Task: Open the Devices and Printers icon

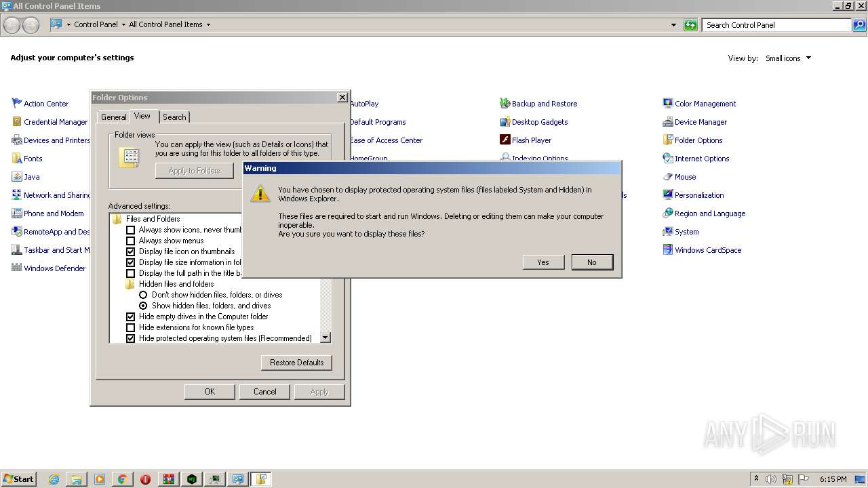Action: [17, 140]
